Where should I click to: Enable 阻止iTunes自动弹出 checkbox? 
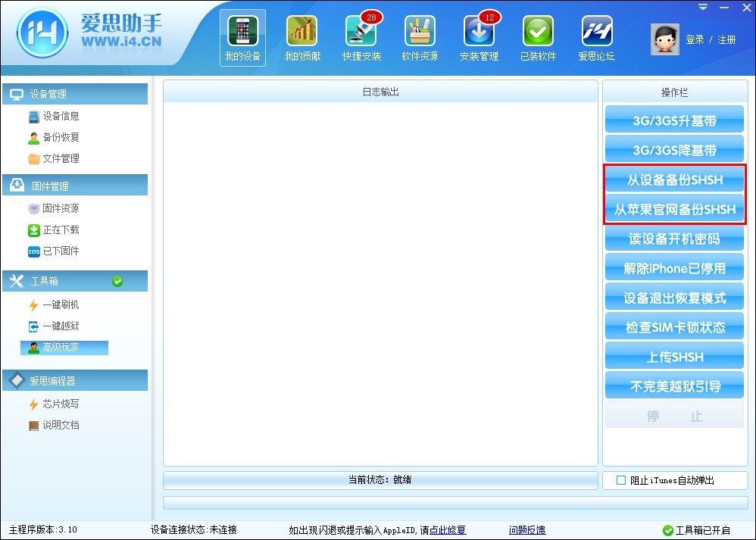(x=621, y=480)
